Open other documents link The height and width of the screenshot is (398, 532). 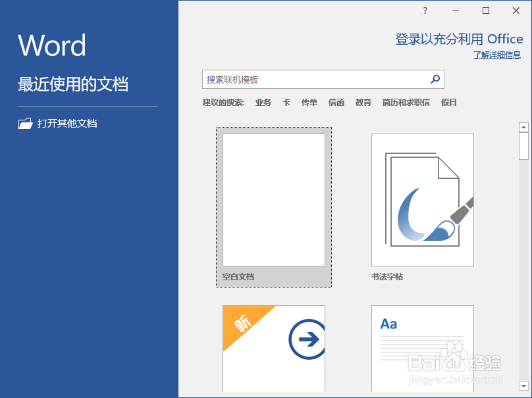[67, 124]
